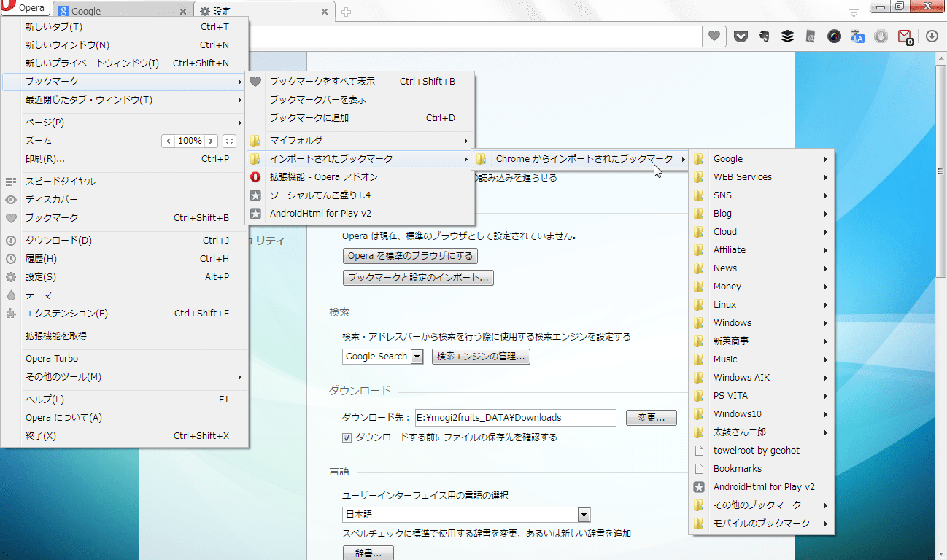This screenshot has height=560, width=947.
Task: Choose 印刷(R)... from the menu
Action: click(x=125, y=159)
